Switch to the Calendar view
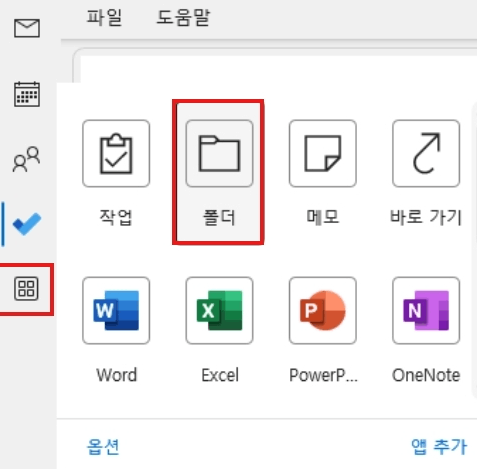The width and height of the screenshot is (477, 469). click(27, 94)
